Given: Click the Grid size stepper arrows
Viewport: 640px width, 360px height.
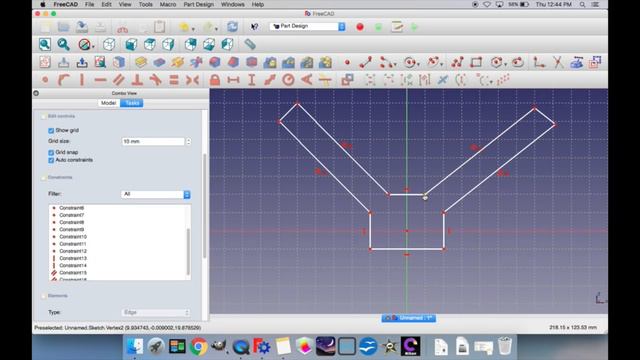Looking at the screenshot, I should pos(189,142).
